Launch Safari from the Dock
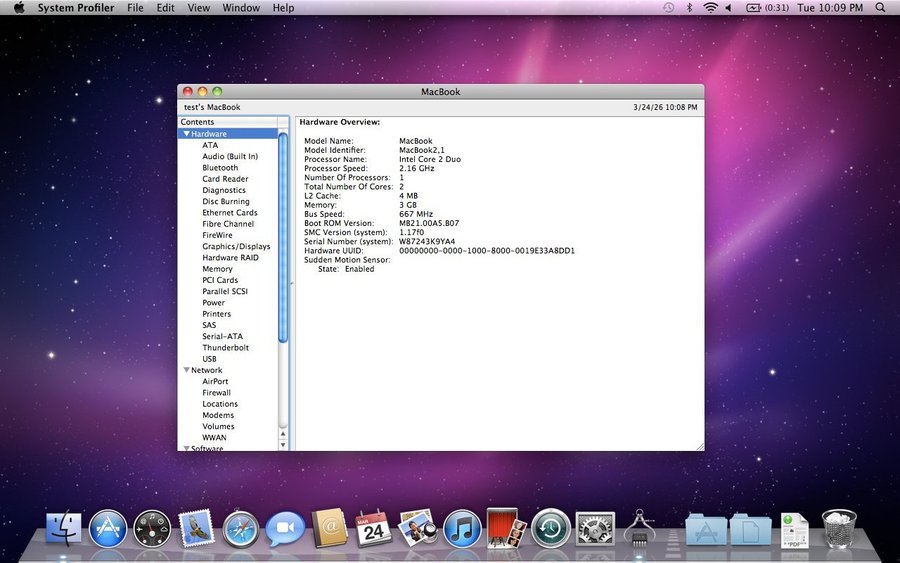This screenshot has height=563, width=900. [x=240, y=528]
